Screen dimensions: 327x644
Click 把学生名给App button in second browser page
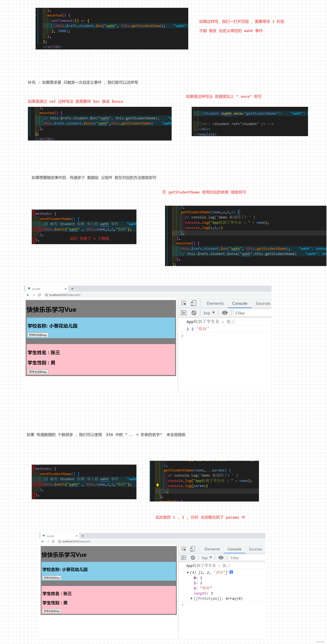52,611
